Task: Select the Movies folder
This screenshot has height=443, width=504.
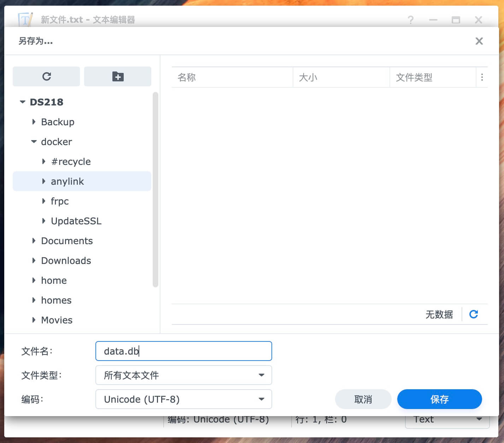Action: [x=57, y=320]
